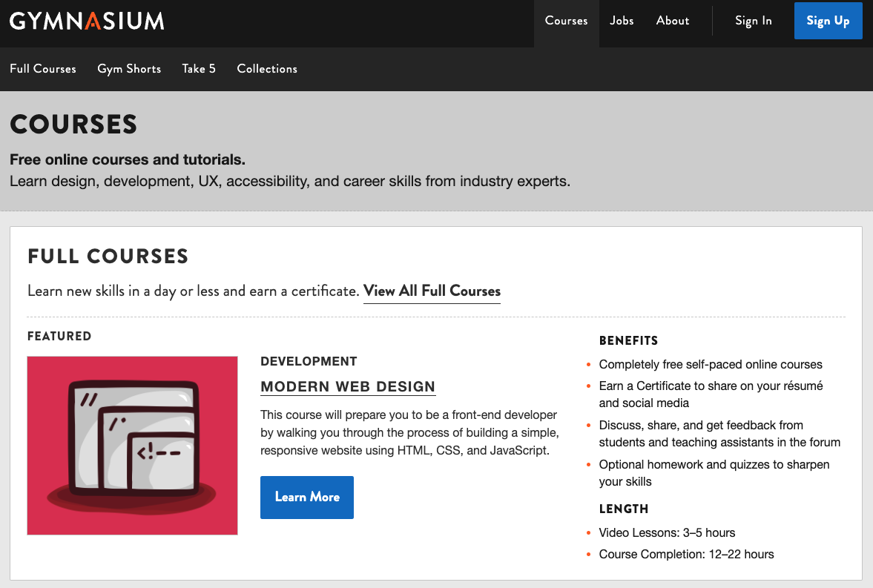Select the Full Courses subnav tab

click(x=43, y=68)
